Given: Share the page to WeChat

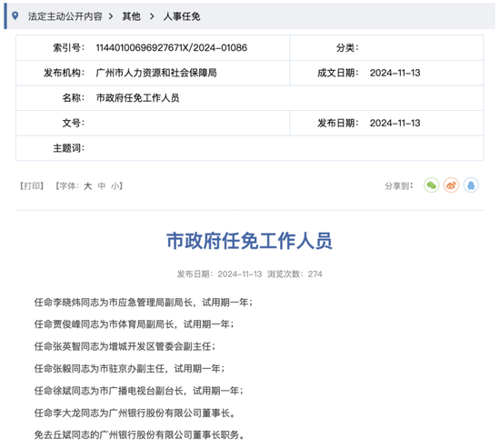Looking at the screenshot, I should (431, 185).
